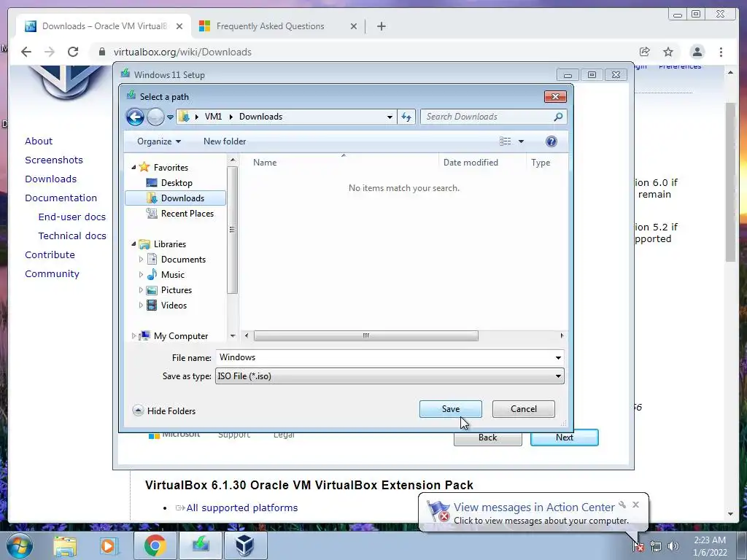Image resolution: width=747 pixels, height=560 pixels.
Task: Sort by the Date modified column
Action: 471,163
